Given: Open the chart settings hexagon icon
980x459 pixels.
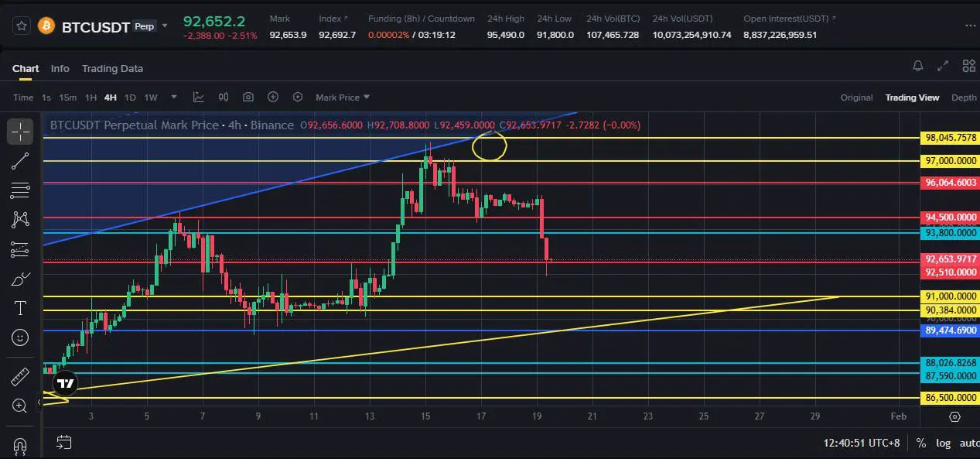Looking at the screenshot, I should pyautogui.click(x=298, y=97).
